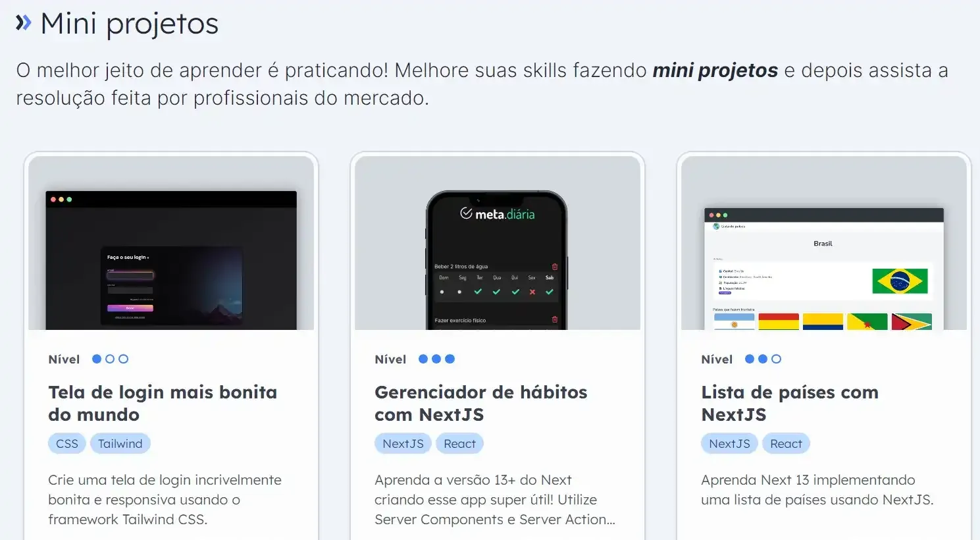Click the empty level dot on country list card

click(777, 359)
